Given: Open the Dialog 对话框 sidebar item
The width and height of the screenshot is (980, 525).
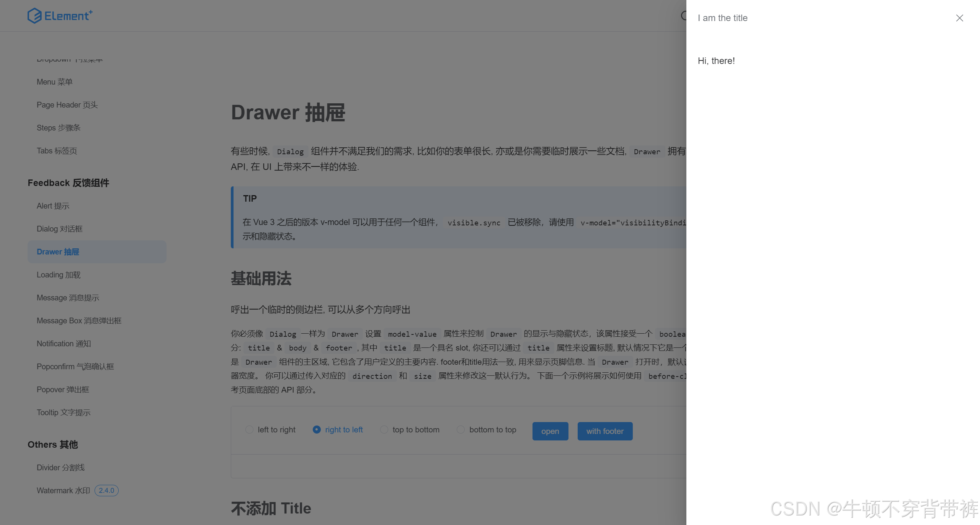Looking at the screenshot, I should click(x=60, y=229).
